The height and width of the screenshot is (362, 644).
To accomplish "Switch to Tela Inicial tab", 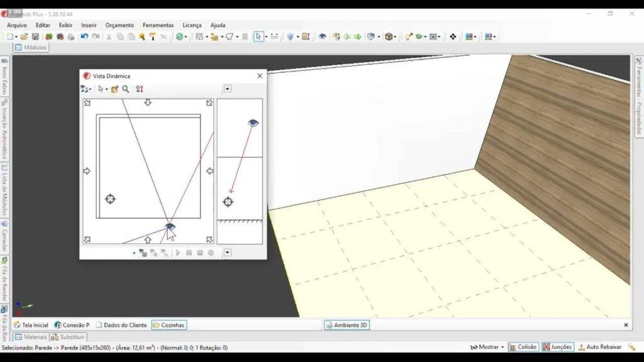I will click(31, 325).
